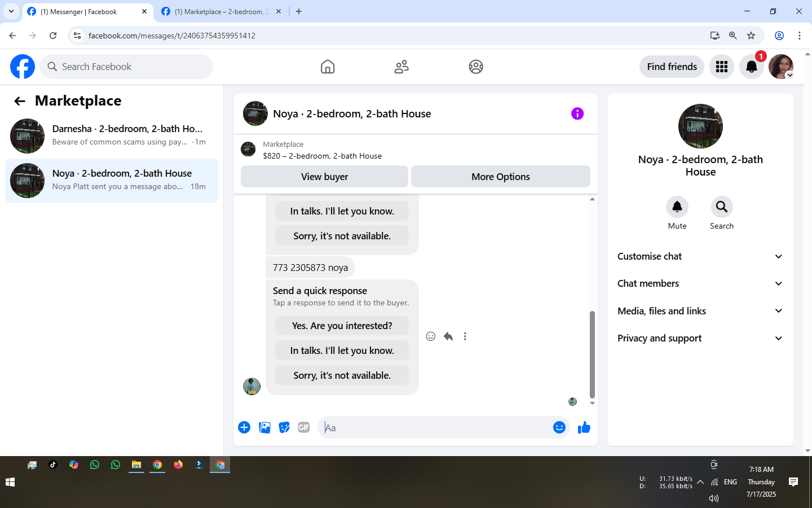The height and width of the screenshot is (508, 812).
Task: Attach a photo or file
Action: click(x=264, y=427)
